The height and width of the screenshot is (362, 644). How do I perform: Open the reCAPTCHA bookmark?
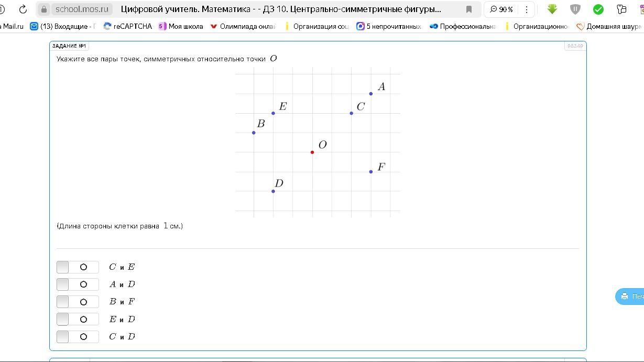point(128,26)
